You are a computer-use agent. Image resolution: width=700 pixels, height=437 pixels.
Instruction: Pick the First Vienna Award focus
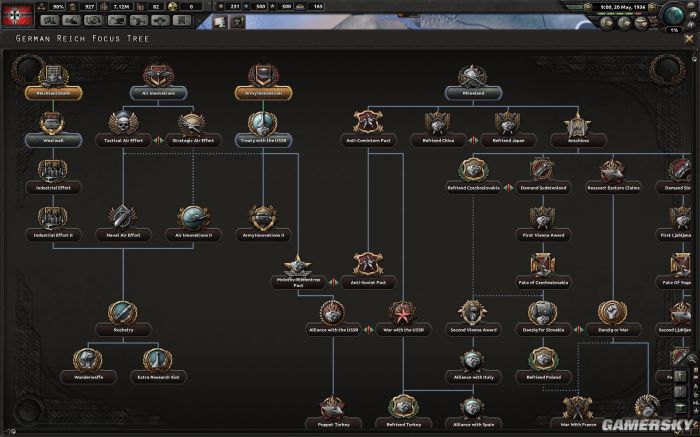coord(543,225)
